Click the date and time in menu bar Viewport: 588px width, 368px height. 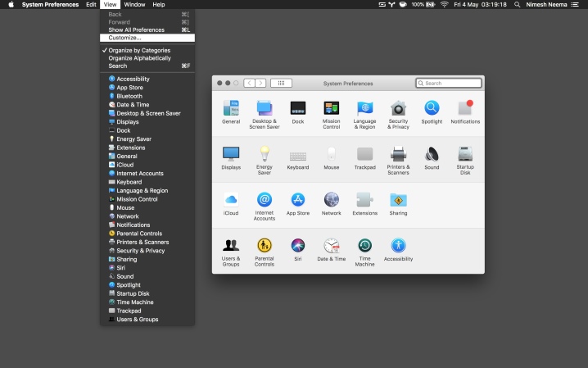click(480, 4)
